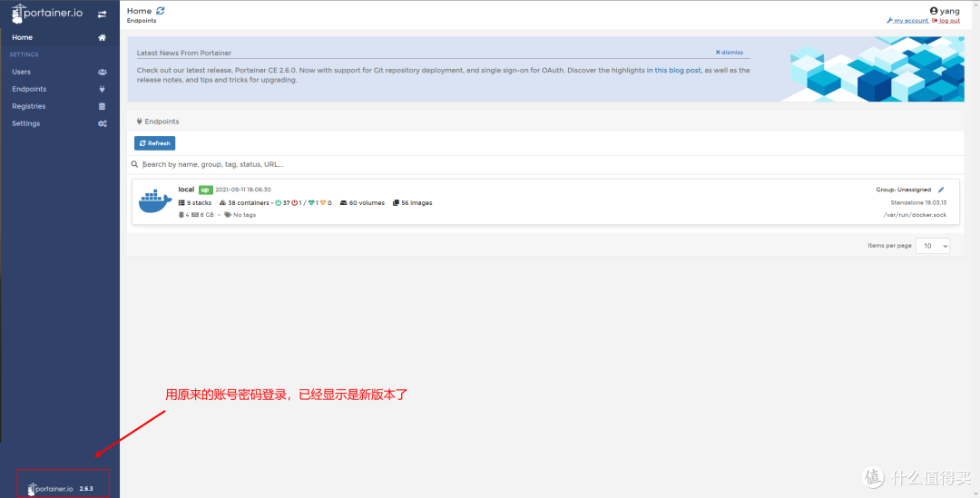The image size is (980, 498).
Task: Click the Docker whale icon for local endpoint
Action: [x=154, y=201]
